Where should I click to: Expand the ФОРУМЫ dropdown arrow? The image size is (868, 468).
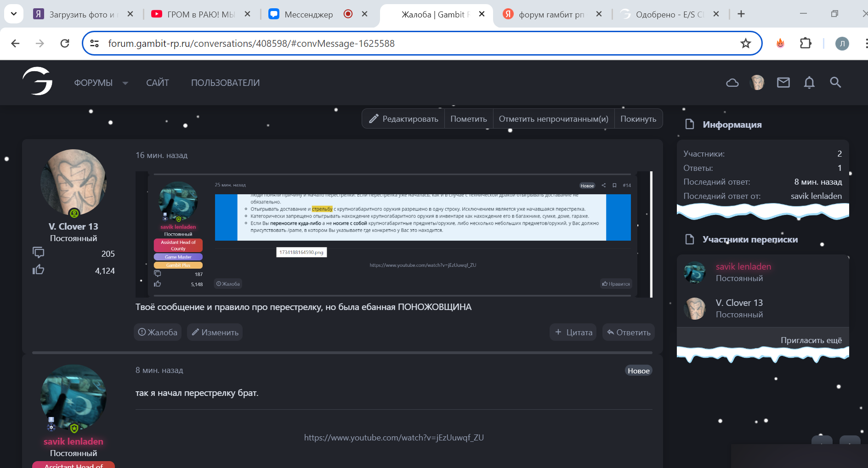tap(125, 83)
